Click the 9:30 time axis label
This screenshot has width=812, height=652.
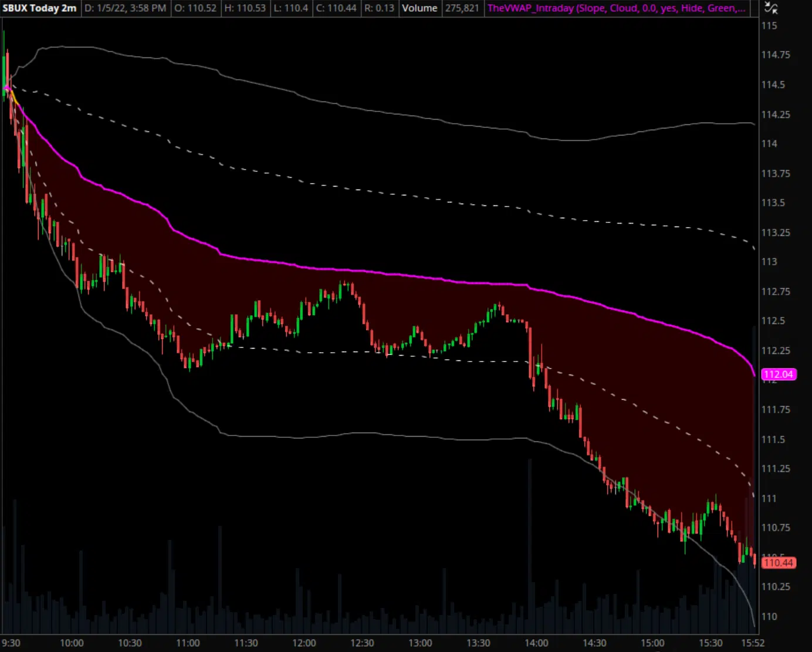[11, 643]
